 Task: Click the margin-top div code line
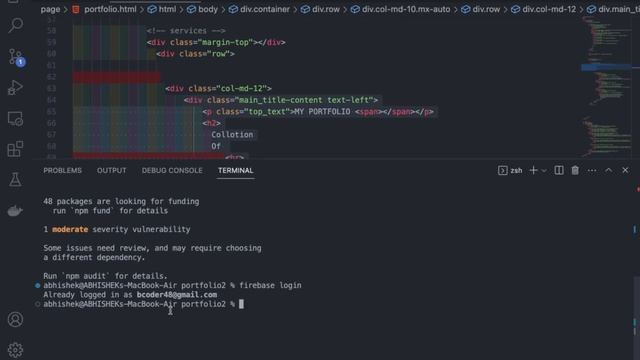point(216,42)
